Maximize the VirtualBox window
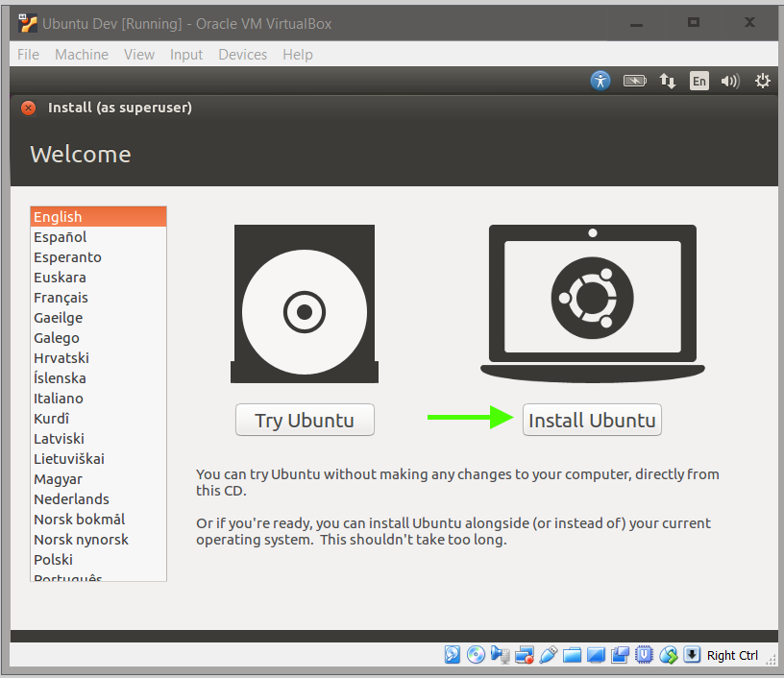 [x=694, y=22]
